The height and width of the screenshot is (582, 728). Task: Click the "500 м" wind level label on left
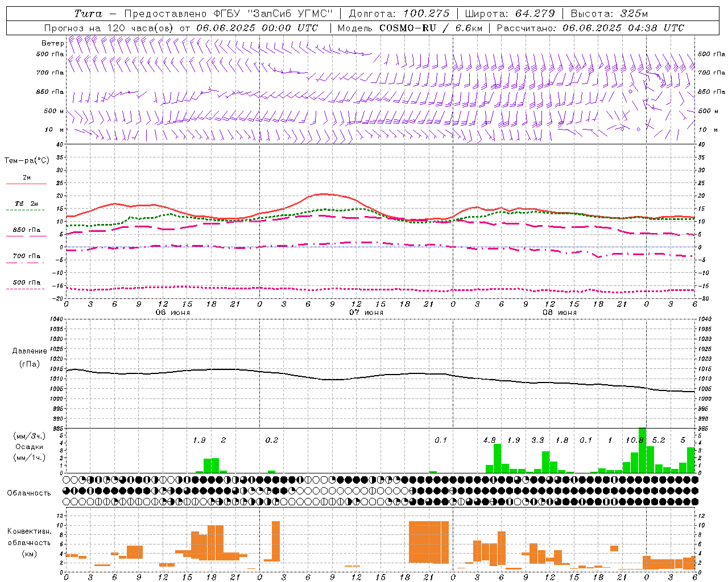(55, 111)
